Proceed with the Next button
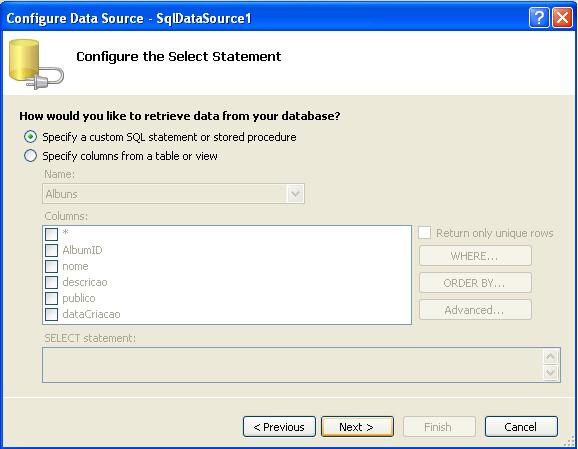The image size is (578, 449). pyautogui.click(x=357, y=427)
